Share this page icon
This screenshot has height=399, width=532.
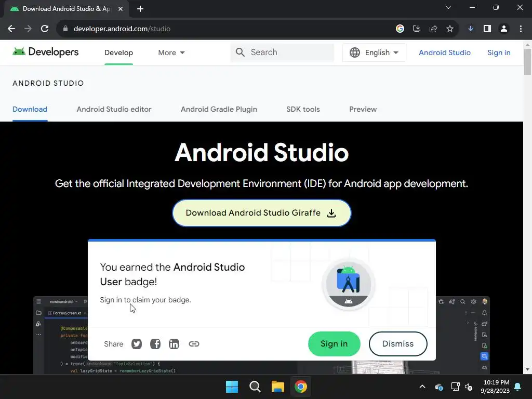pos(433,29)
